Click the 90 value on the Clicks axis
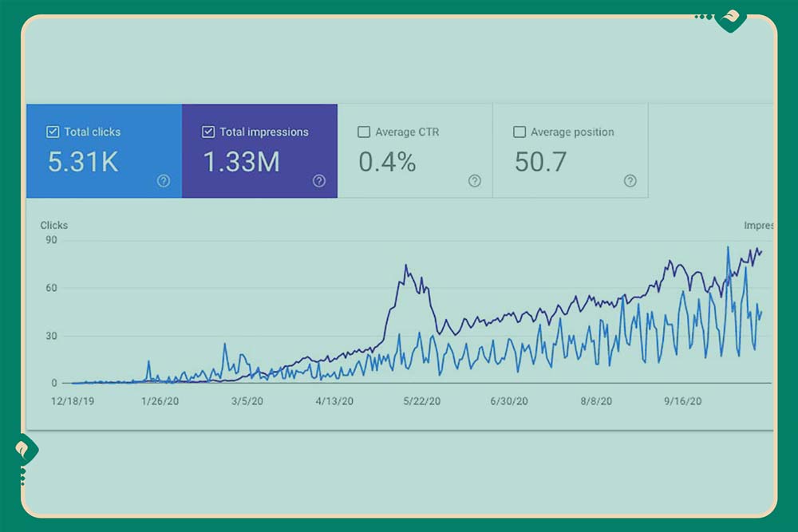This screenshot has height=532, width=798. click(x=51, y=240)
